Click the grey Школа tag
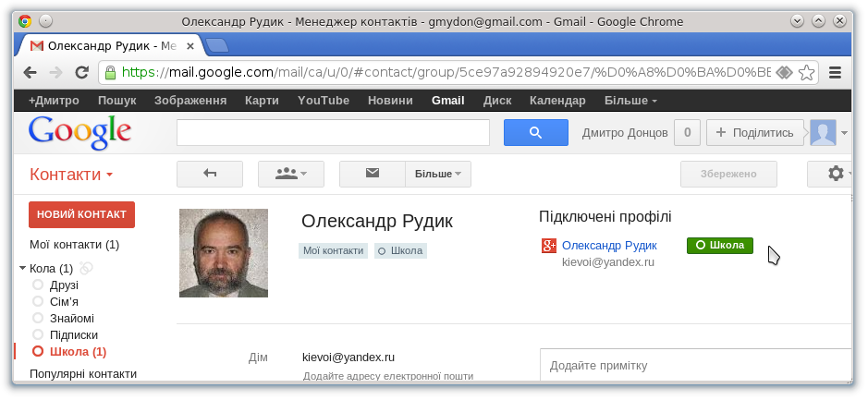868x400 pixels. pyautogui.click(x=401, y=250)
